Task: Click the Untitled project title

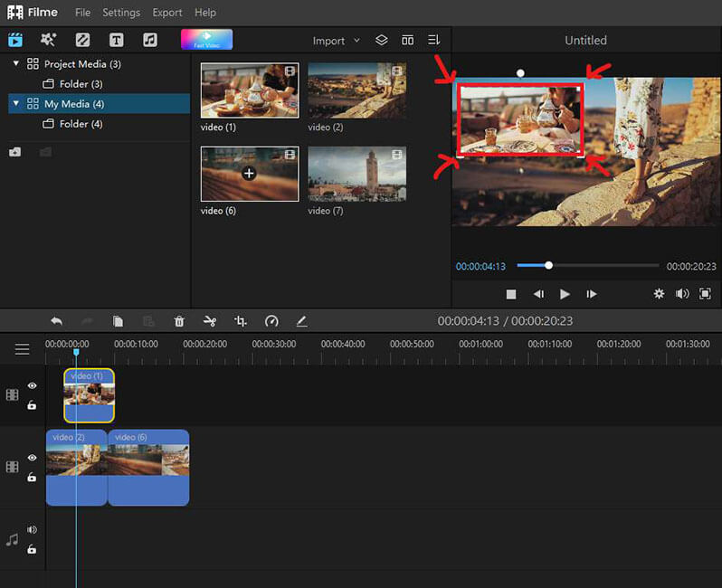Action: click(x=585, y=40)
